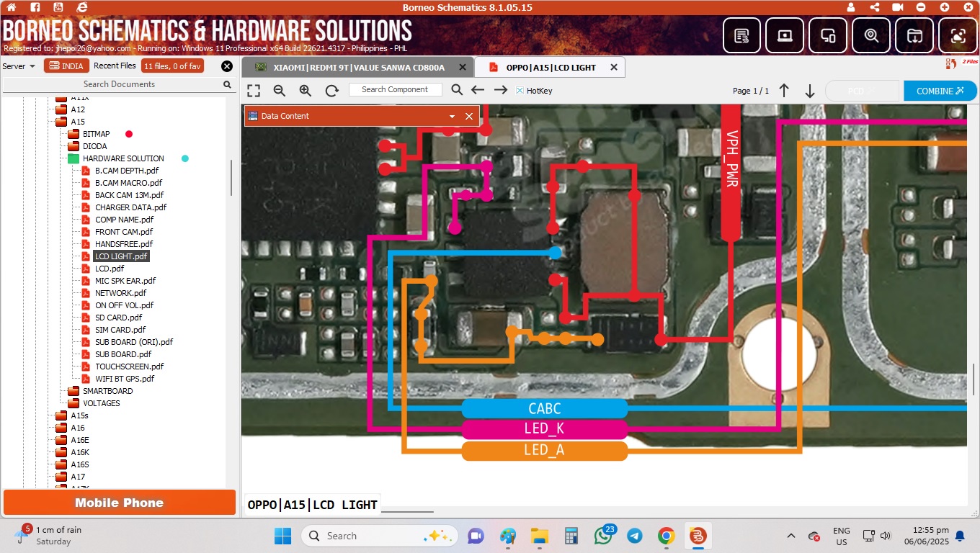Click the YouTube icon in the title bar

pos(58,7)
